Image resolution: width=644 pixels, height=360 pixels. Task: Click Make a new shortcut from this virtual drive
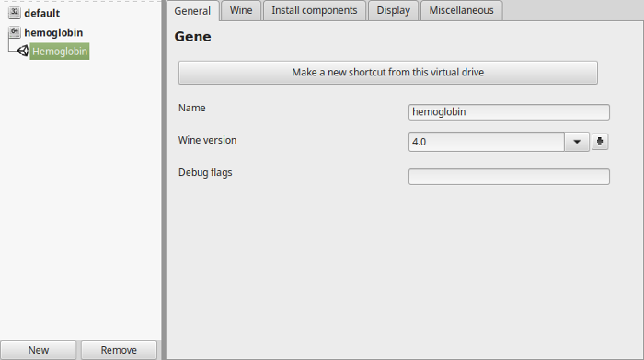tap(388, 73)
